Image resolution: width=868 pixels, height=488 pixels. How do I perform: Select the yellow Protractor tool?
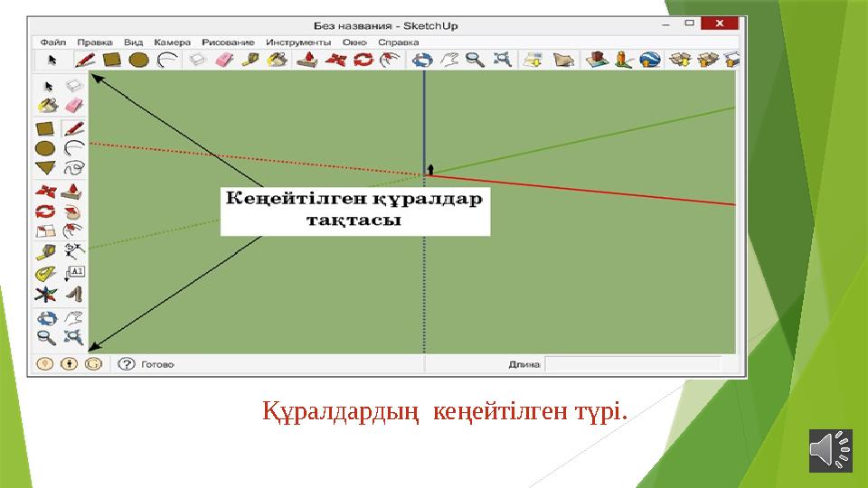click(x=45, y=273)
